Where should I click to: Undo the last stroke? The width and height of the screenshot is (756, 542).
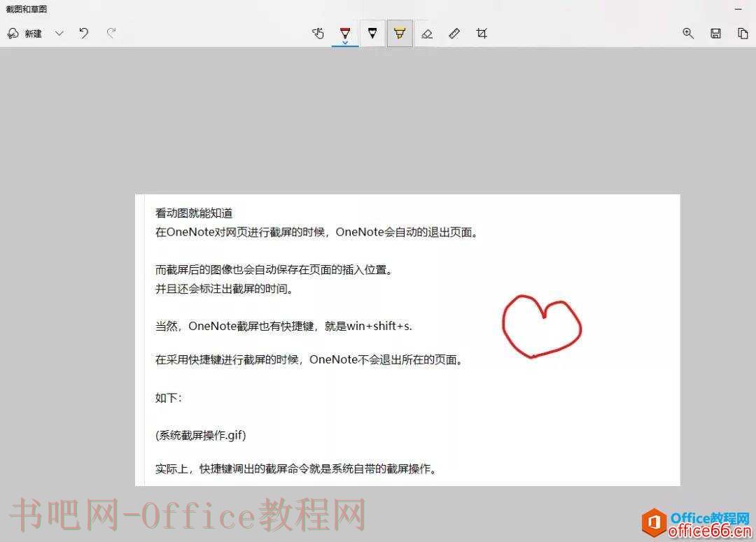(x=84, y=34)
